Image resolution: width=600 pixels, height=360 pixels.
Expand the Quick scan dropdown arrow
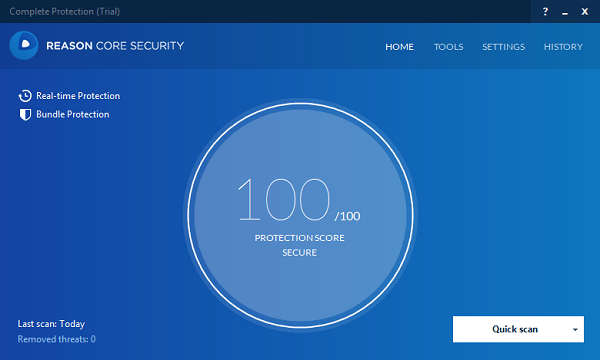click(x=575, y=329)
